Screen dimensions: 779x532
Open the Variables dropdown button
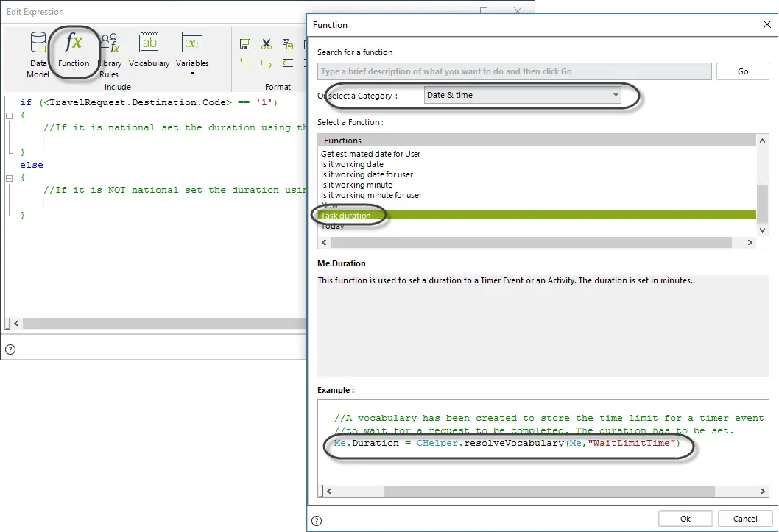[192, 54]
